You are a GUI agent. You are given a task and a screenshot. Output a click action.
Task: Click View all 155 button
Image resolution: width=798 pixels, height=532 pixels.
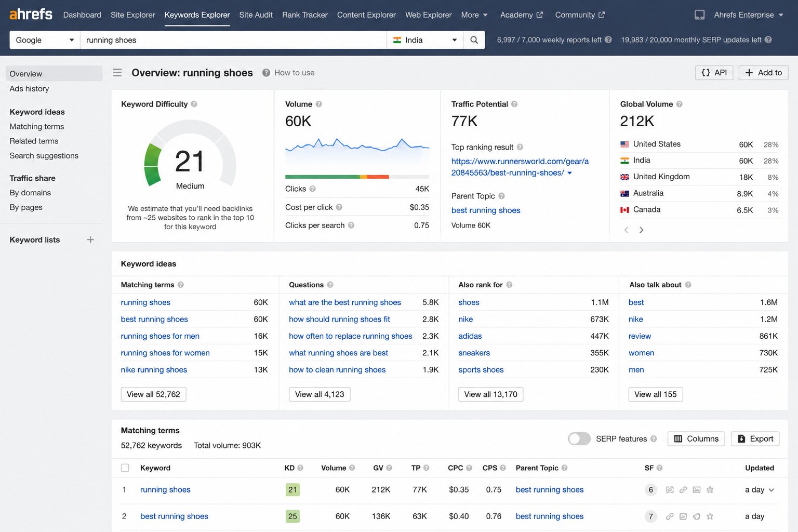[x=655, y=394]
